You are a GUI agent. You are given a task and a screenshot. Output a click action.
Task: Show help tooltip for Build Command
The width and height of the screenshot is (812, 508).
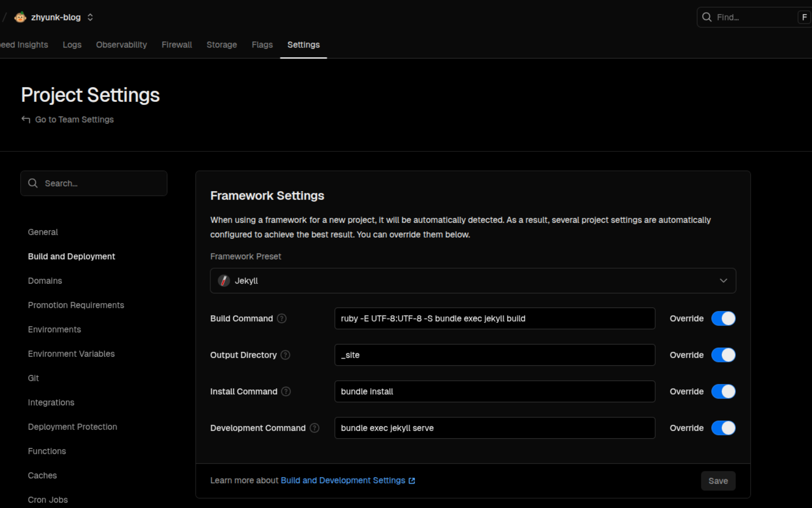click(282, 318)
